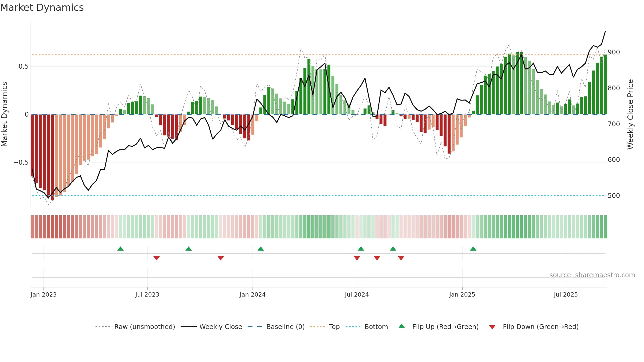Click the 500 price axis value
Viewport: 644px width, 362px height.
pyautogui.click(x=614, y=196)
